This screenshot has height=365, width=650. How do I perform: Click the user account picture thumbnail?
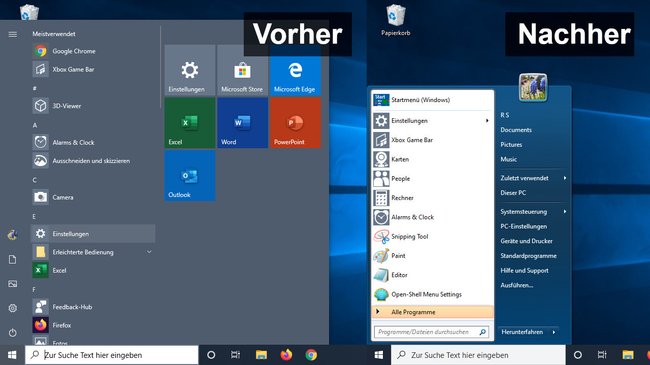(x=533, y=87)
